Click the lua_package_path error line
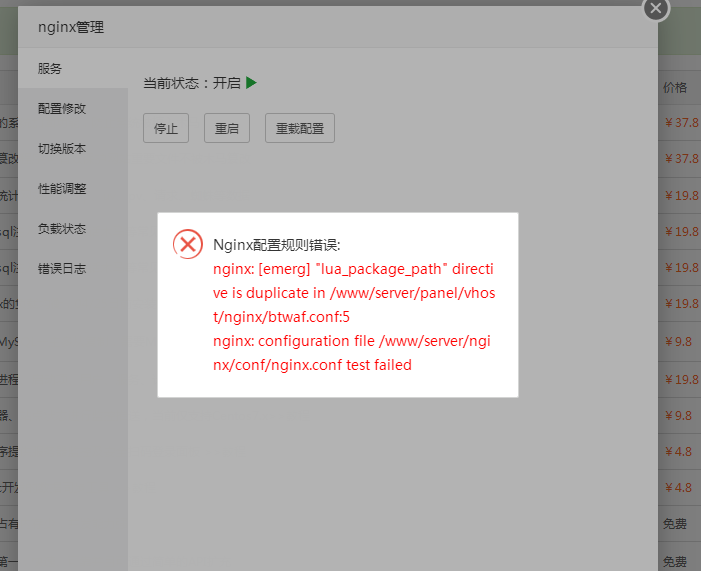Viewport: 701px width, 571px height. click(x=353, y=269)
